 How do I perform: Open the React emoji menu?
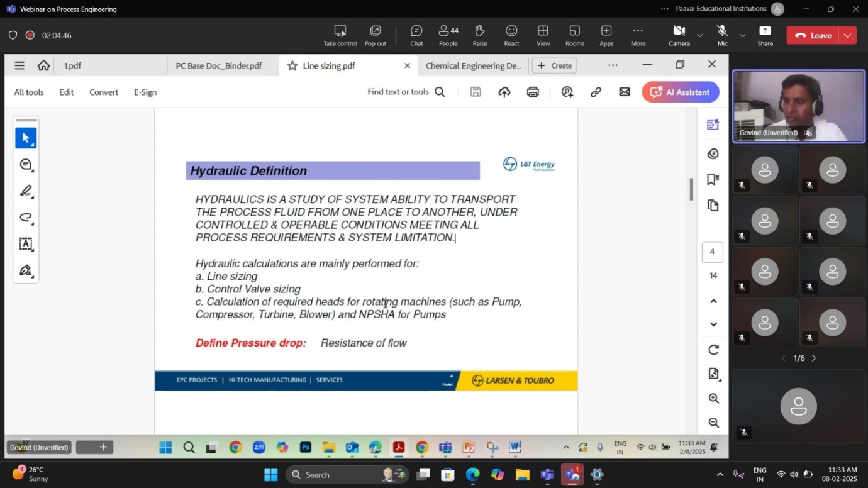(511, 35)
